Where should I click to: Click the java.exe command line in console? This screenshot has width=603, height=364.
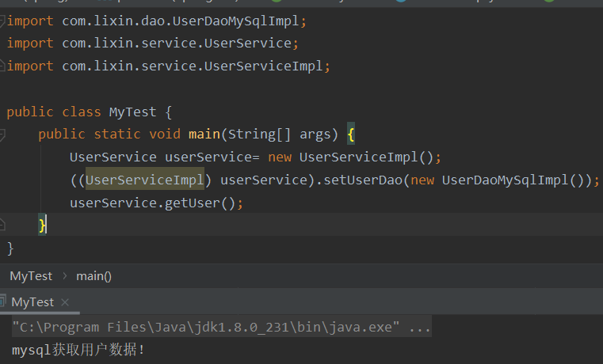[222, 327]
